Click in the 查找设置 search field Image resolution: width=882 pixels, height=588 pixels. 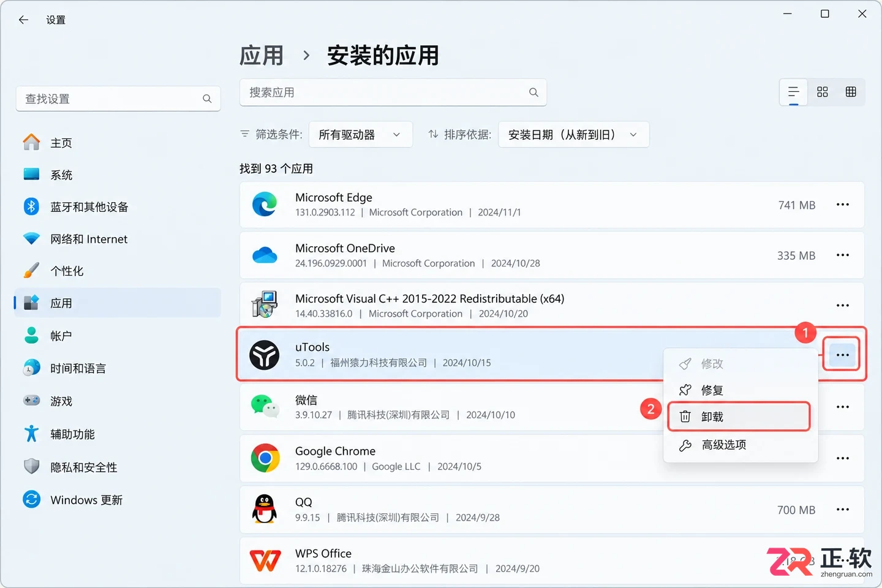tap(118, 99)
